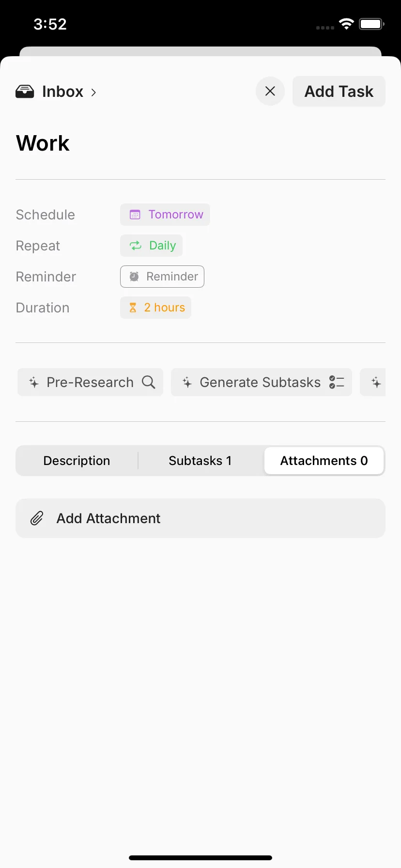Edit the Work task title
The height and width of the screenshot is (868, 401).
coord(43,143)
